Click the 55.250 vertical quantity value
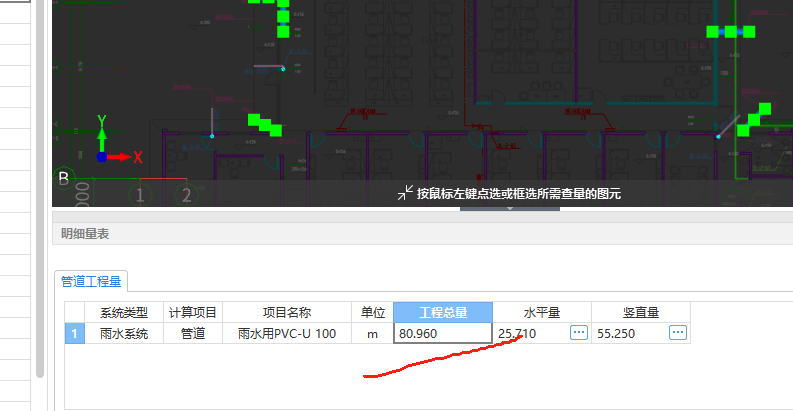Screen dimensions: 793x411 coord(616,334)
